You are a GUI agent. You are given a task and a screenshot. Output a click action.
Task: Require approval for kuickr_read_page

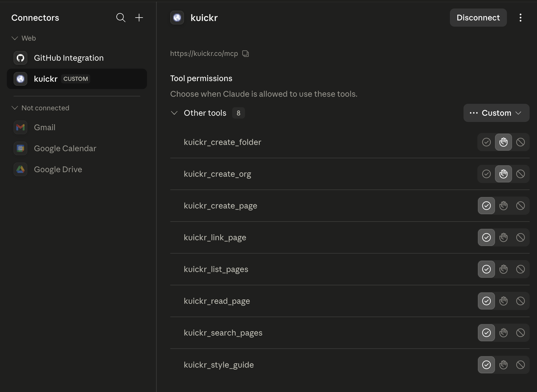tap(504, 301)
